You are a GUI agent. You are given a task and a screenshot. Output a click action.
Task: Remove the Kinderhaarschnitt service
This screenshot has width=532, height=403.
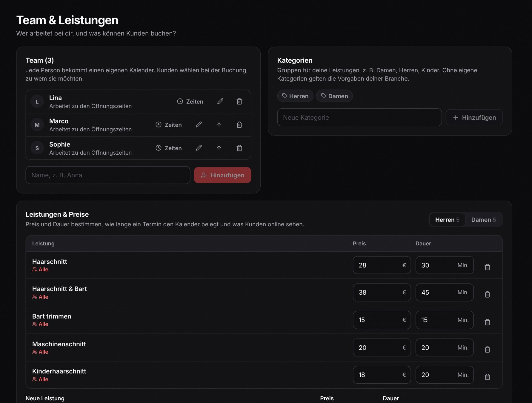pos(487,377)
